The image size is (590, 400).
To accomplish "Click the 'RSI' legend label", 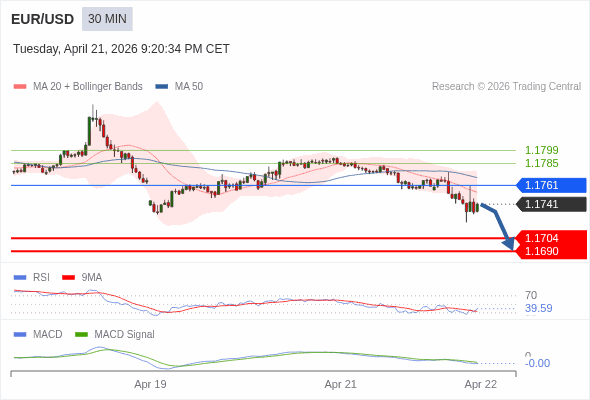I will pos(41,278).
